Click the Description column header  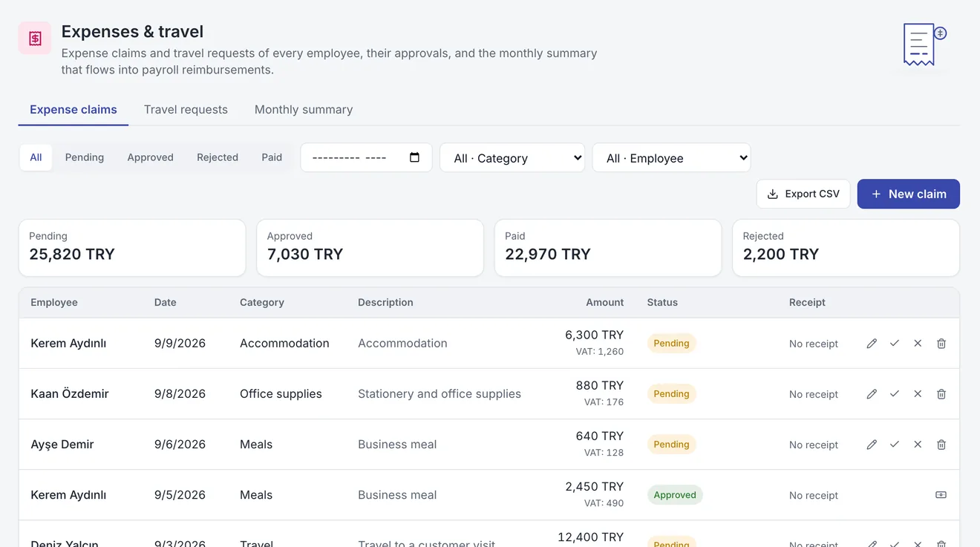(x=385, y=303)
